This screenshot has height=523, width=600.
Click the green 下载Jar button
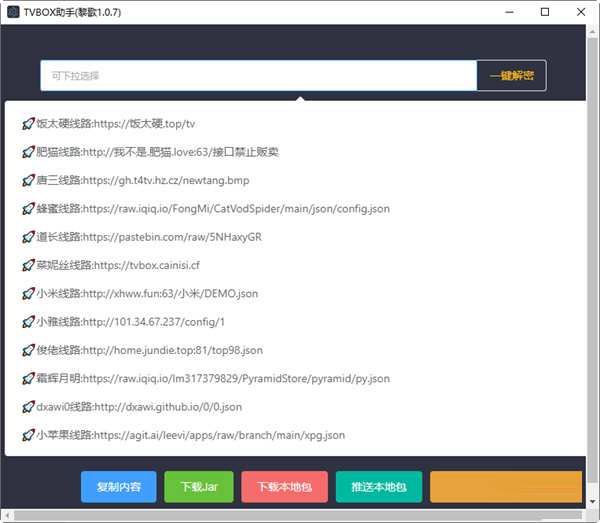199,487
